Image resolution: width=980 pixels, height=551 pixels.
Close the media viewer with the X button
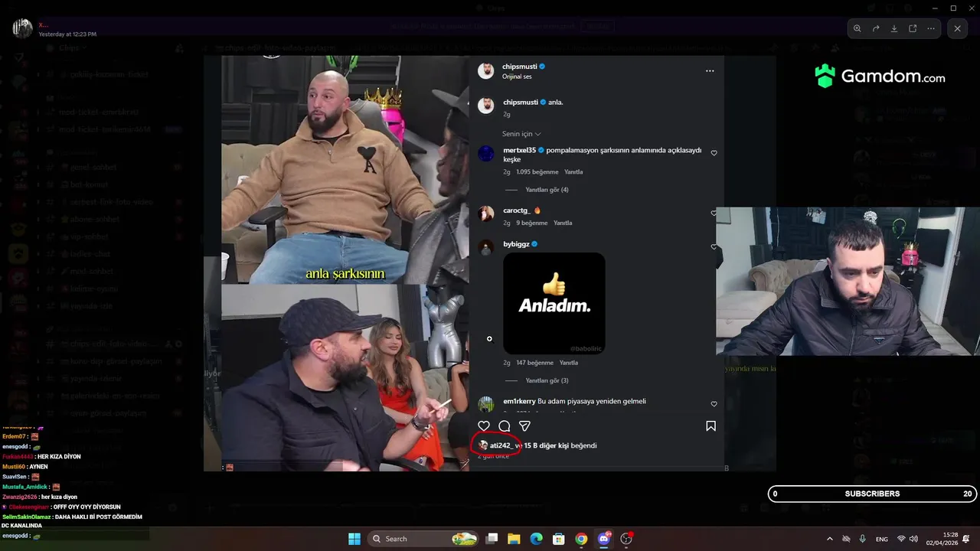(x=958, y=28)
